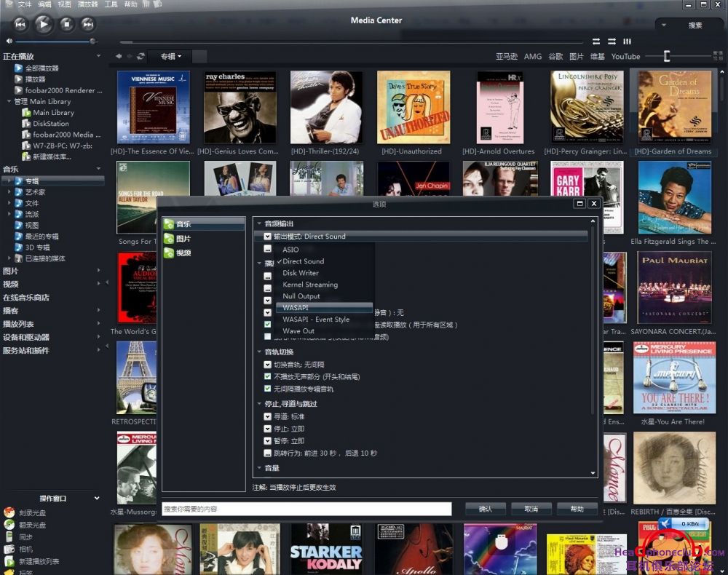Viewport: 728px width, 575px height.
Task: Mute using the volume speaker icon
Action: [x=9, y=41]
